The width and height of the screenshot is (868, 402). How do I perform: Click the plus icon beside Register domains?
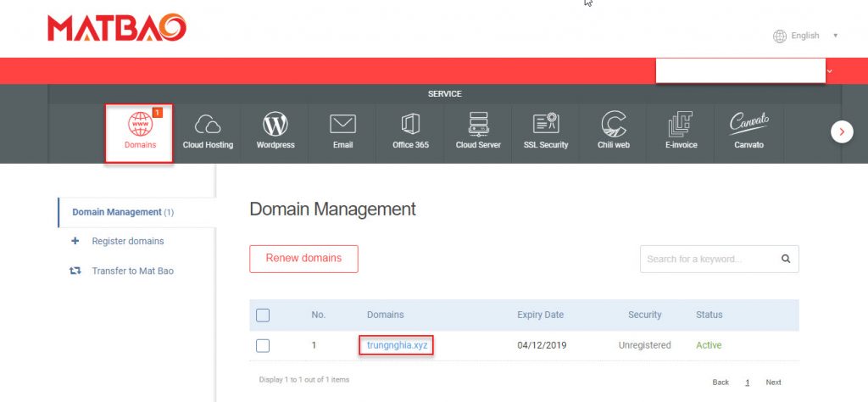(75, 241)
